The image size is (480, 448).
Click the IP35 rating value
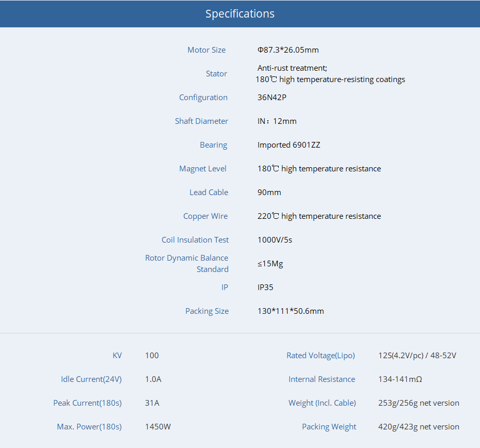tap(265, 287)
